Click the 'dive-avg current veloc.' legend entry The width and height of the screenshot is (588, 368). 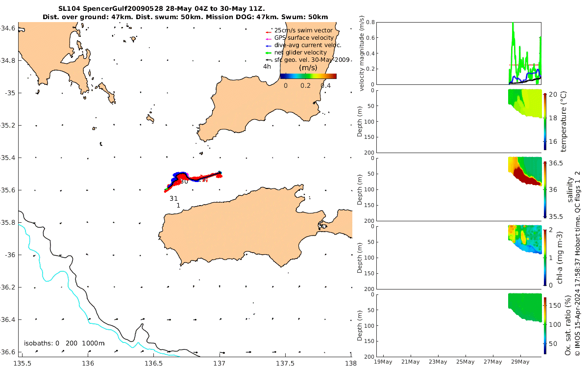point(303,45)
